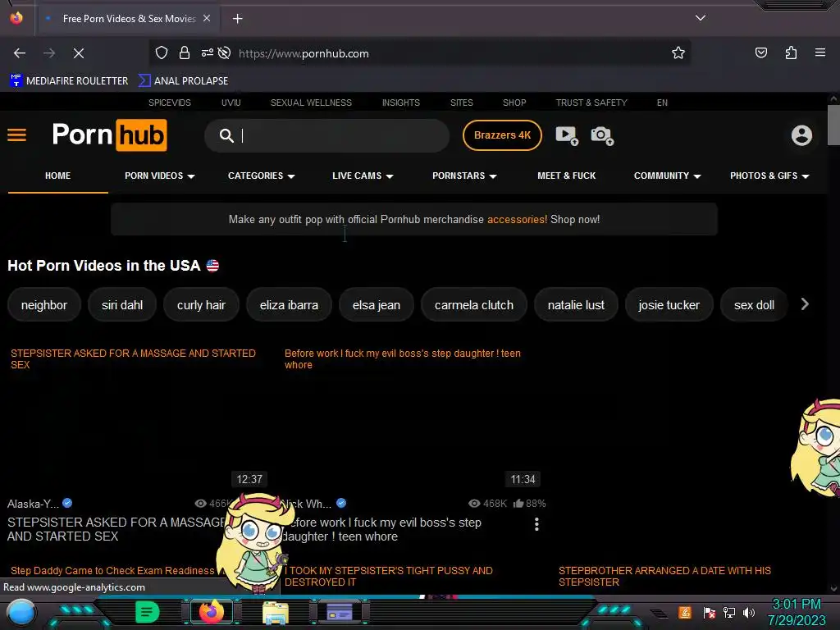Open the Extensions puzzle icon
This screenshot has height=630, width=840.
click(792, 53)
